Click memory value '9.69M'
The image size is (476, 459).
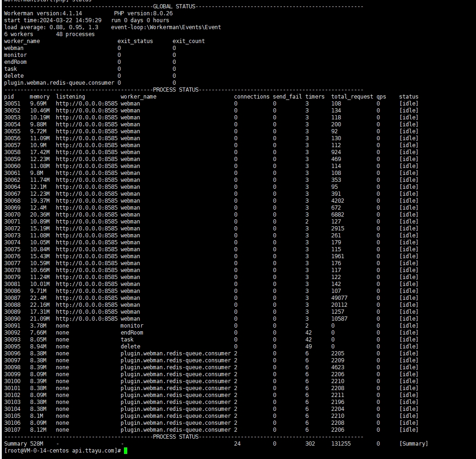[x=38, y=104]
